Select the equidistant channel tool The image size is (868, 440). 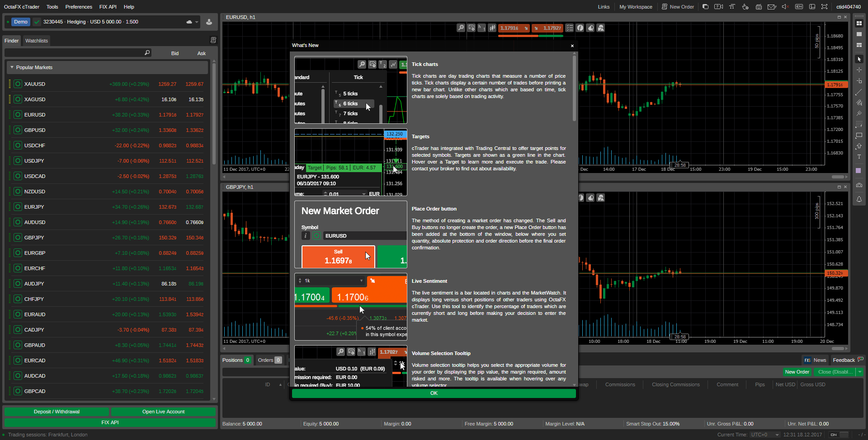point(859,103)
